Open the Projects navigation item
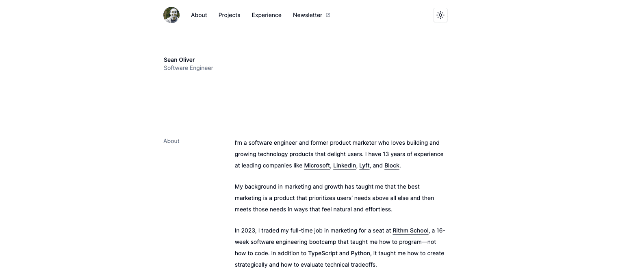The image size is (644, 276). point(229,15)
